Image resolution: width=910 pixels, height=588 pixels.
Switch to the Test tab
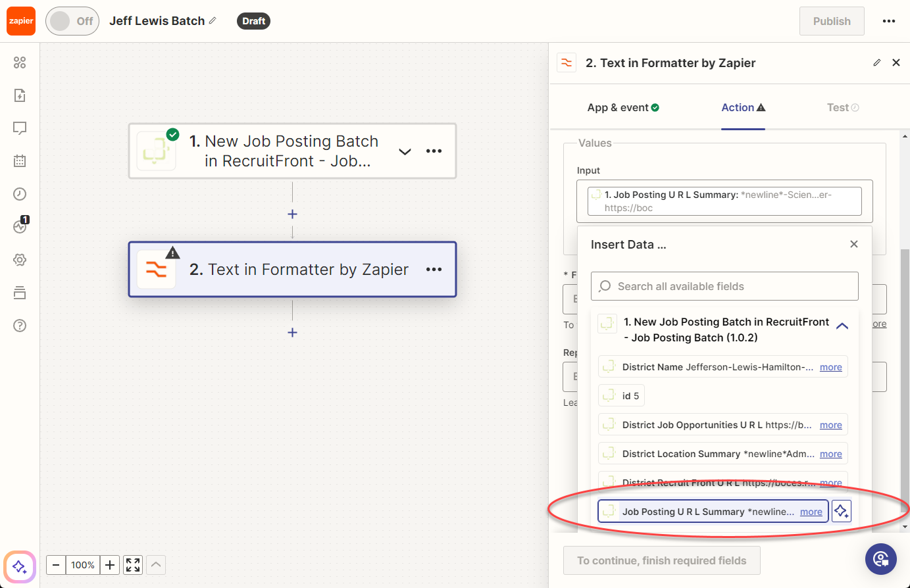[x=843, y=108]
